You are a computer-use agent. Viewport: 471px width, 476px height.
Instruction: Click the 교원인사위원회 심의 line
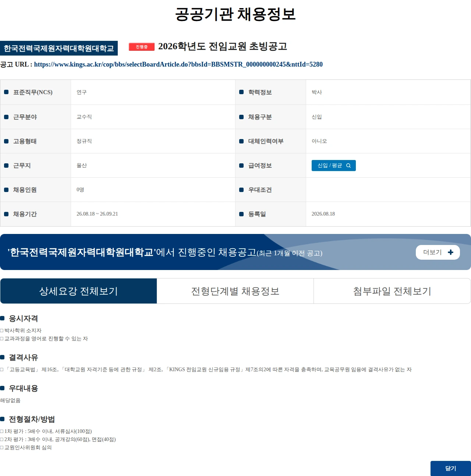[26, 448]
